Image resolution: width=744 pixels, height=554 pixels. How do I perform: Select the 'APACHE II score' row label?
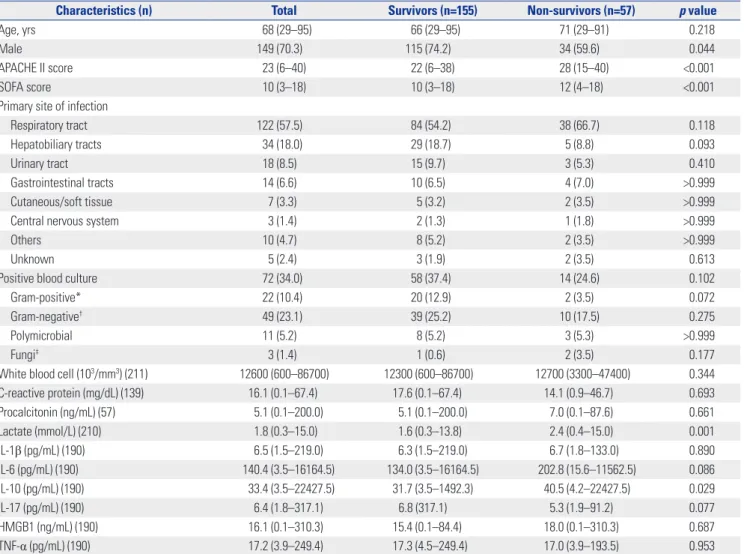[x=37, y=68]
